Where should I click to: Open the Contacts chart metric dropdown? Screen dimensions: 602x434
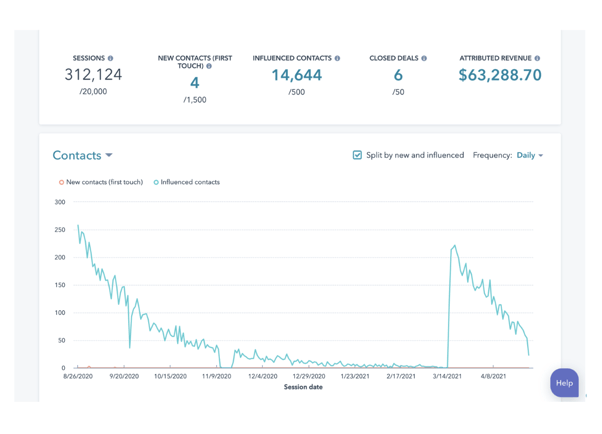(x=82, y=155)
